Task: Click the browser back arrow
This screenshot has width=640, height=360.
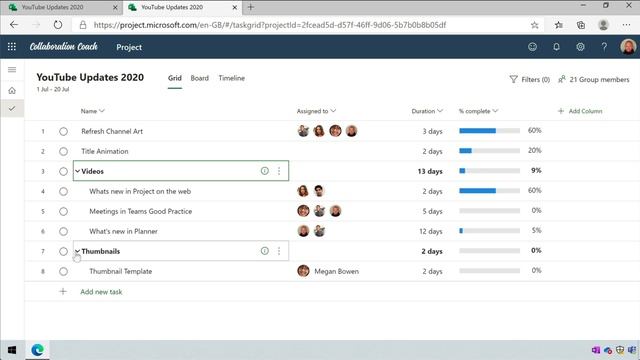Action: click(x=14, y=25)
